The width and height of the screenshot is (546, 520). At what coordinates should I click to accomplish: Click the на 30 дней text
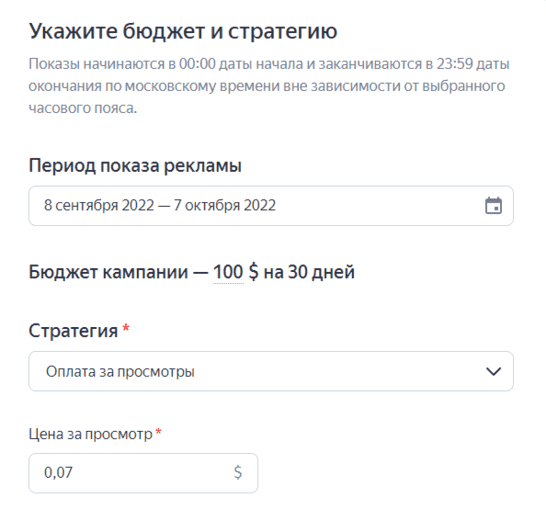[x=309, y=272]
